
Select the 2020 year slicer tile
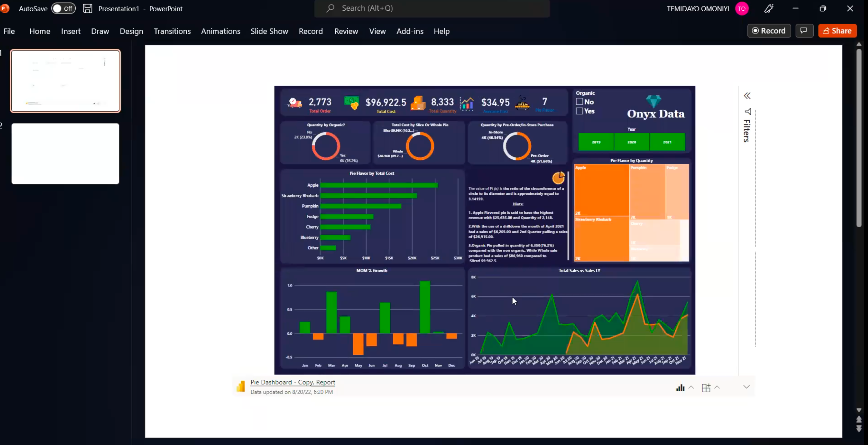pyautogui.click(x=632, y=142)
